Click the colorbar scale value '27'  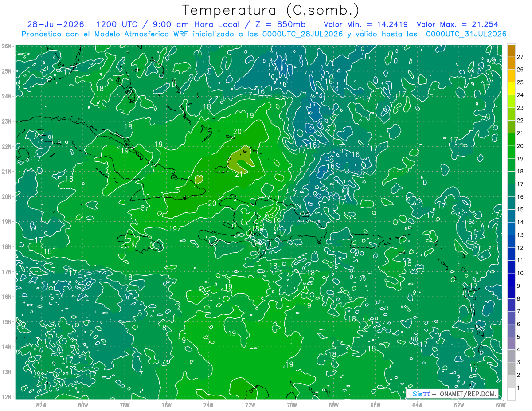pos(520,57)
